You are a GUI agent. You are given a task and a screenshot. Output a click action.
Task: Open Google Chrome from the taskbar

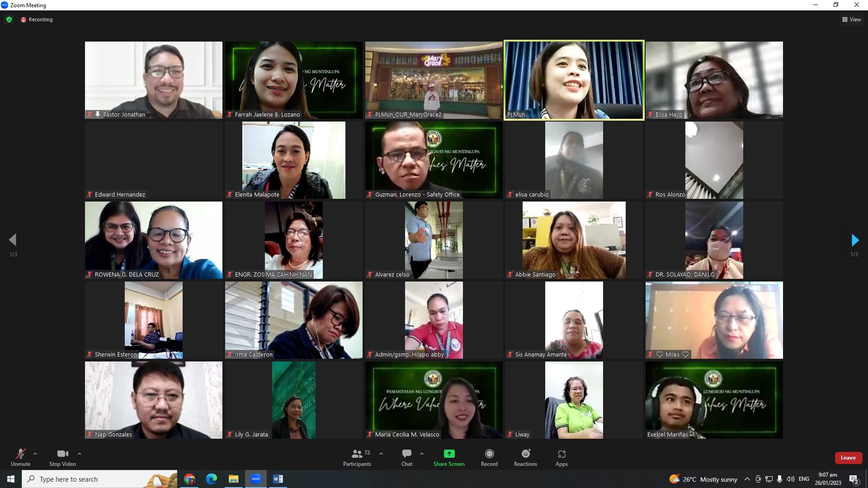tap(189, 479)
